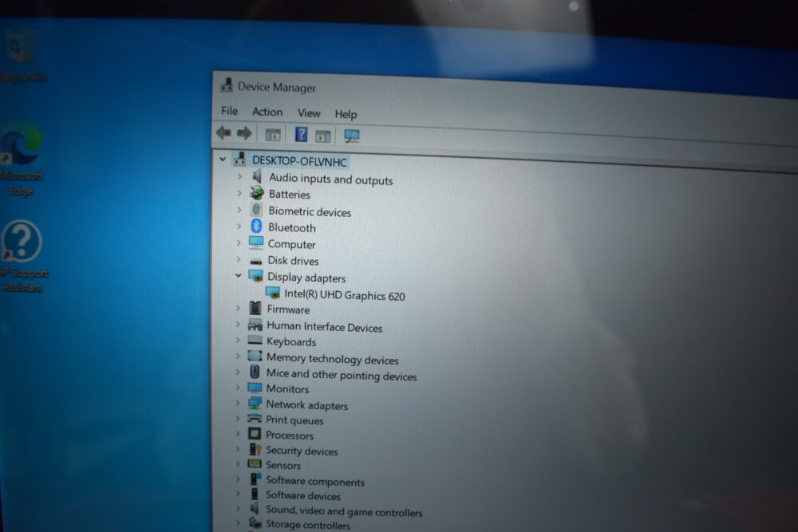Select the Computer tree row label
The width and height of the screenshot is (798, 532).
[x=291, y=244]
